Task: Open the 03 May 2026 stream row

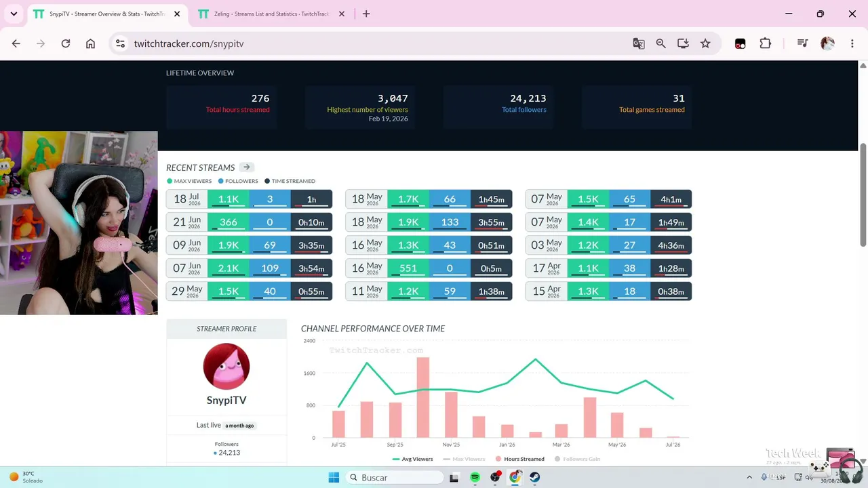Action: click(608, 245)
